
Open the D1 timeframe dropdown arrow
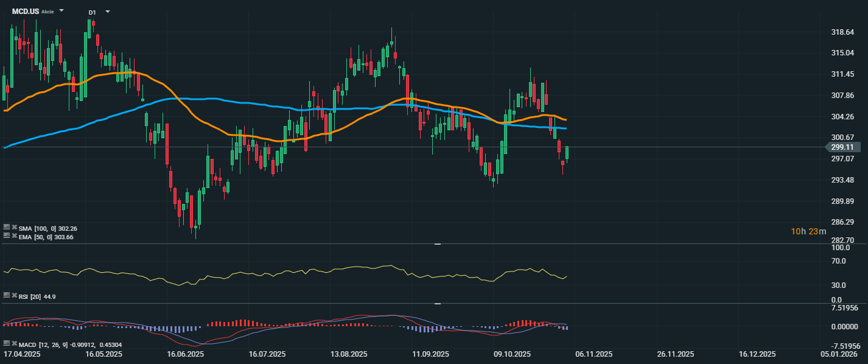pos(108,12)
